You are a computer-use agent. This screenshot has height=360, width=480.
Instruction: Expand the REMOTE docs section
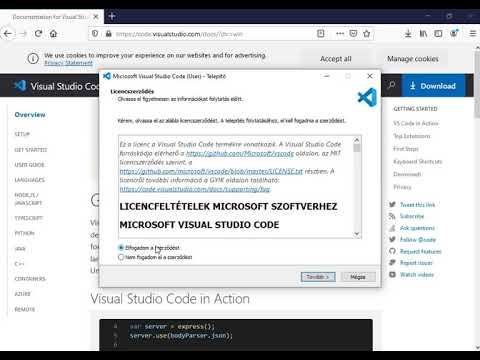tap(25, 309)
